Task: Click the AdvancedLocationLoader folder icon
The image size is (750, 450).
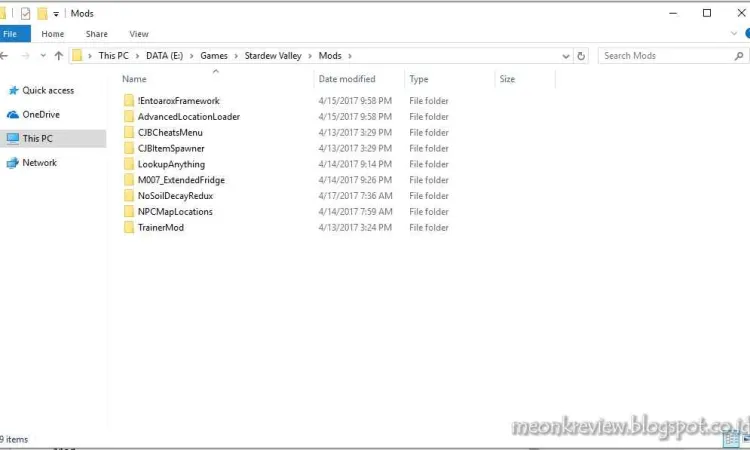Action: coord(129,116)
